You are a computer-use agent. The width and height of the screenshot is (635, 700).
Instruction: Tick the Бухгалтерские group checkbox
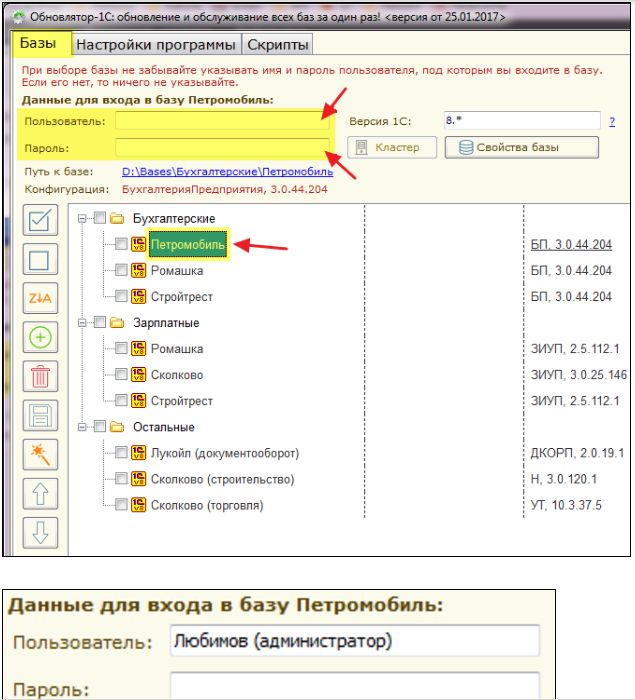point(100,218)
